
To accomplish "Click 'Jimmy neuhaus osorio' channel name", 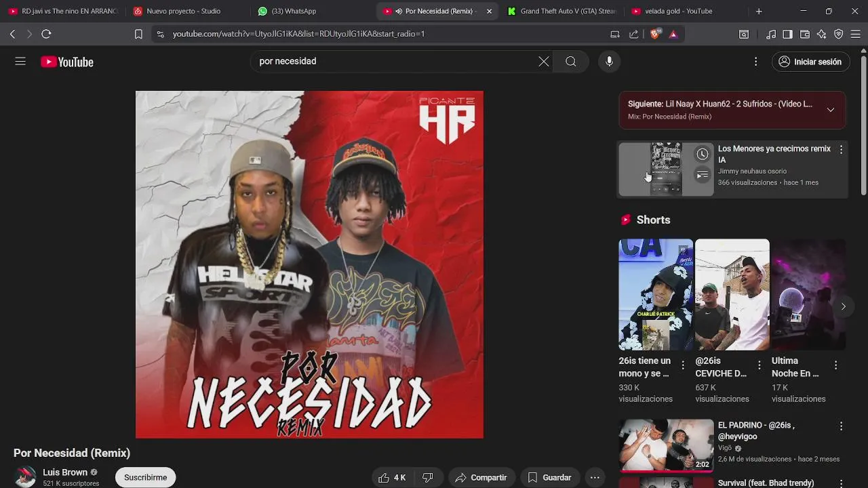I will [x=752, y=171].
